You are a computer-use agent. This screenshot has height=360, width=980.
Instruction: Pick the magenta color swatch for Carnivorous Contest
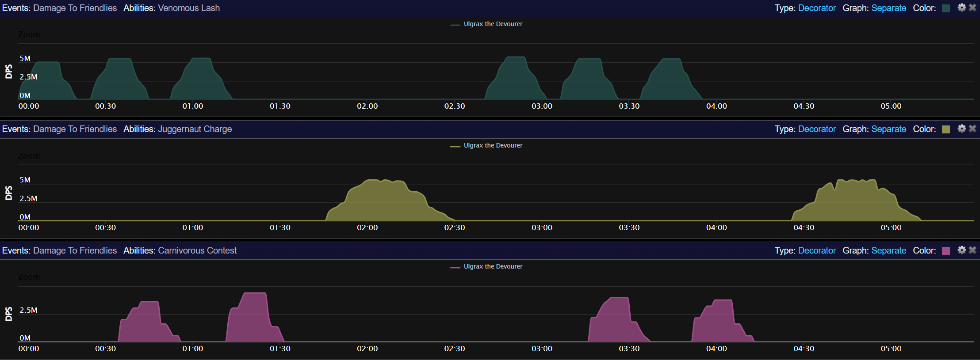tap(946, 251)
